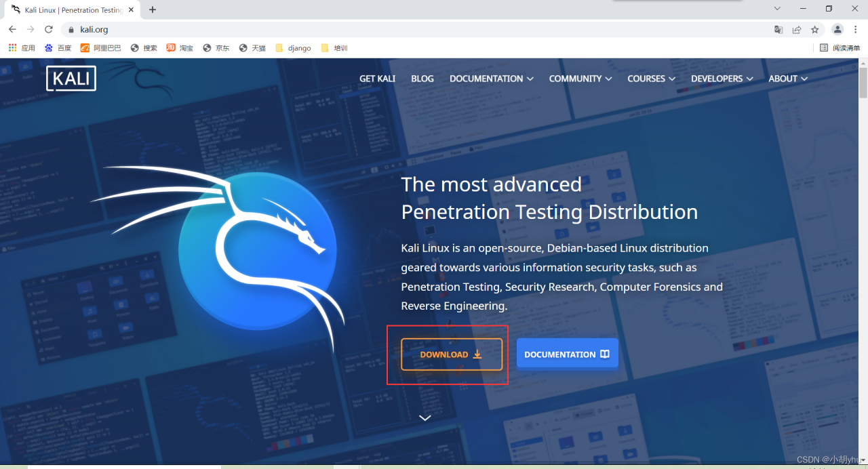Select the Kali Linux Penetration Testing tab
Image resolution: width=868 pixels, height=469 pixels.
[x=73, y=10]
